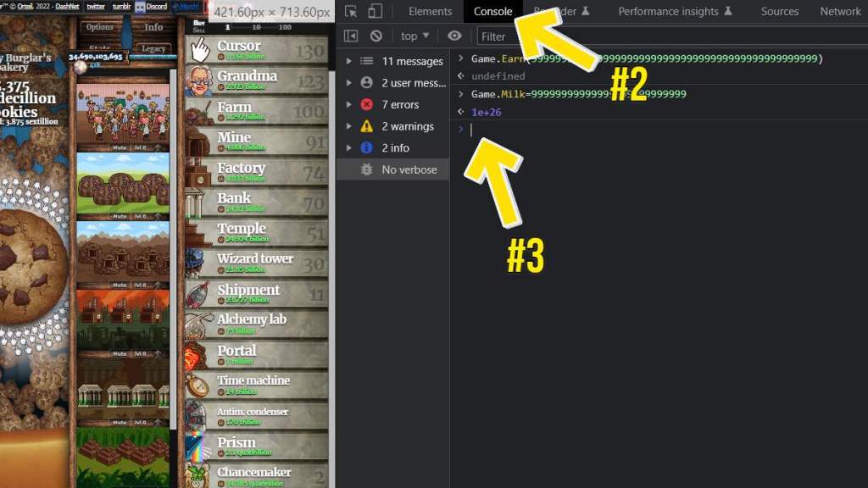Click the yellow warning triangle icon
The image size is (868, 488).
pyautogui.click(x=366, y=126)
